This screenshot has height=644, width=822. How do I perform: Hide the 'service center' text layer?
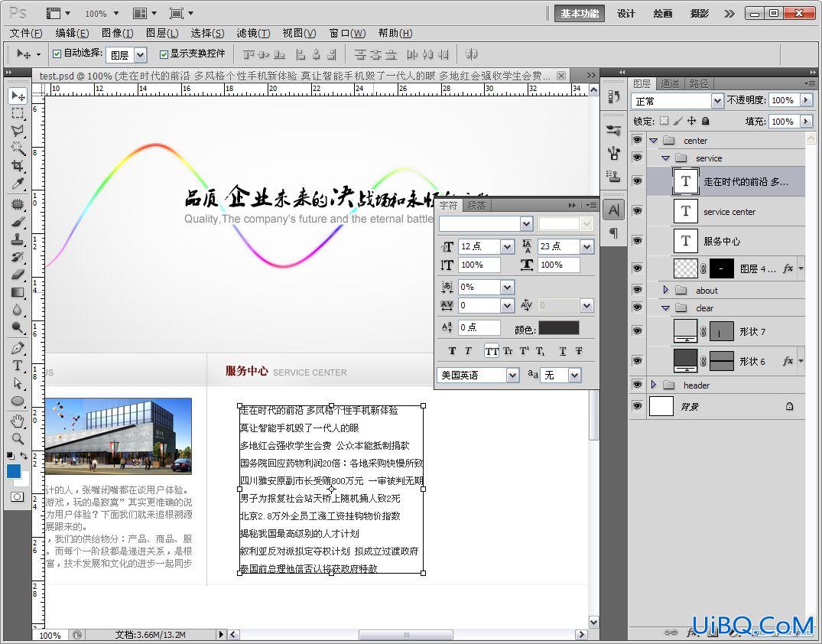coord(637,211)
